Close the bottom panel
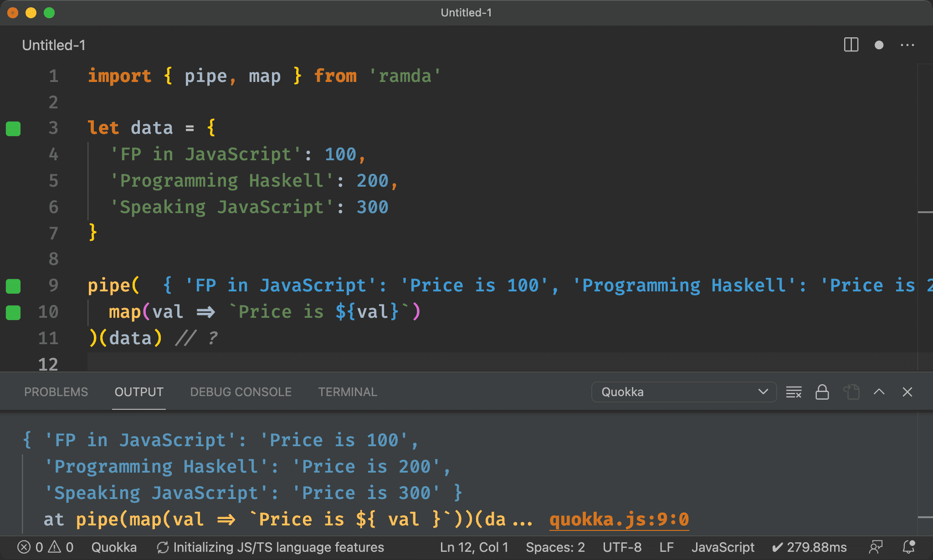933x560 pixels. click(x=907, y=392)
